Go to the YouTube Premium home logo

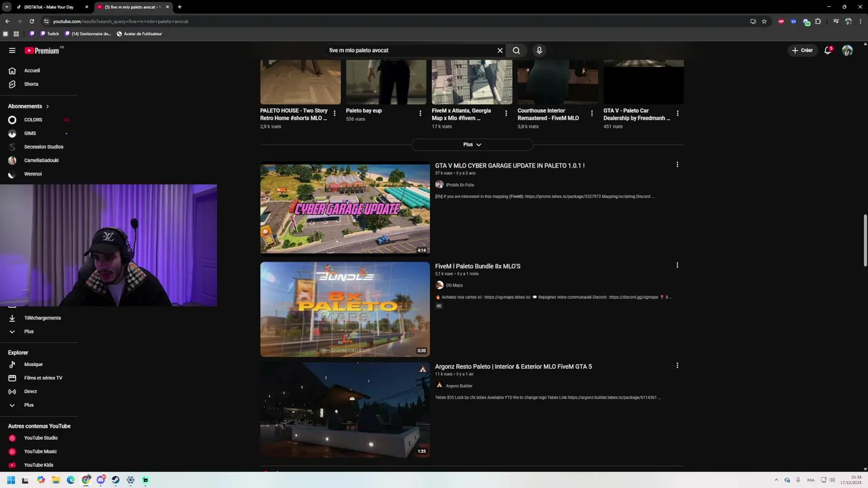42,50
